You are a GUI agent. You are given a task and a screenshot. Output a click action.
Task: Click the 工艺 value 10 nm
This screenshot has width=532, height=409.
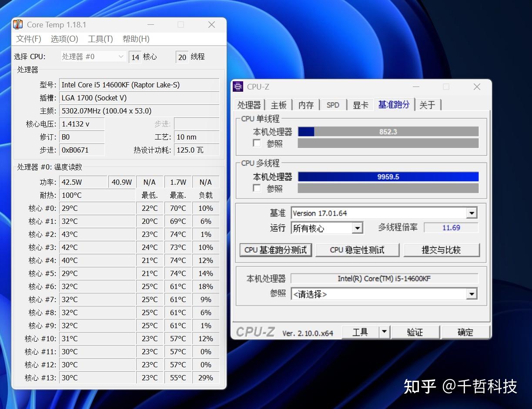197,137
